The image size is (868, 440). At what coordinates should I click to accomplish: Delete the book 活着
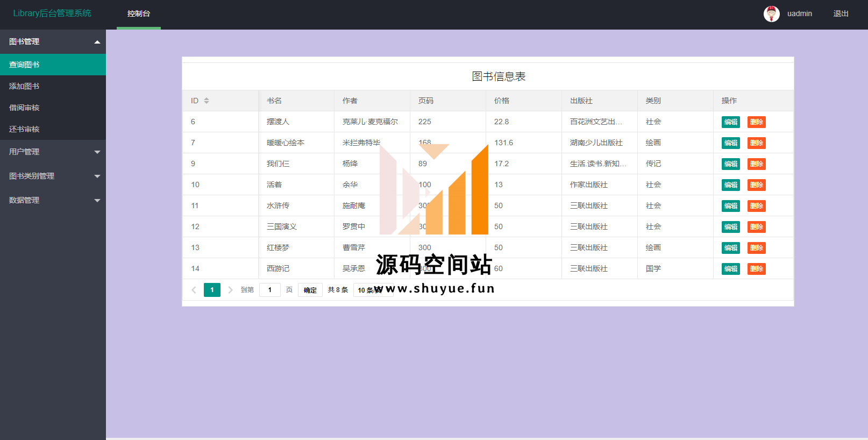pos(757,185)
